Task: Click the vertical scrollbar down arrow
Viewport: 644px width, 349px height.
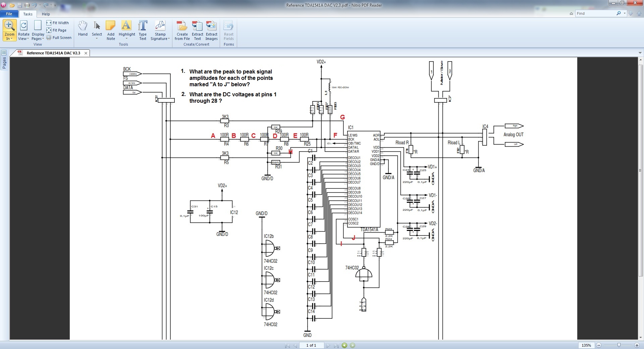Action: [641, 337]
